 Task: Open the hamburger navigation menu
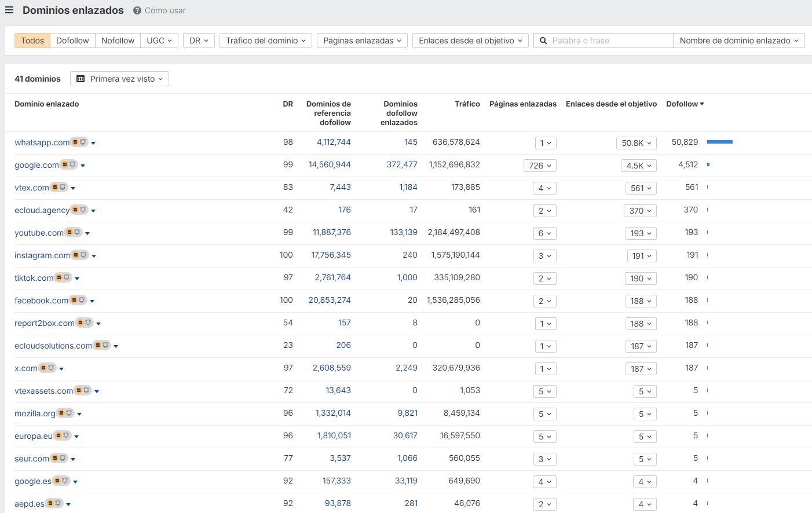point(9,10)
